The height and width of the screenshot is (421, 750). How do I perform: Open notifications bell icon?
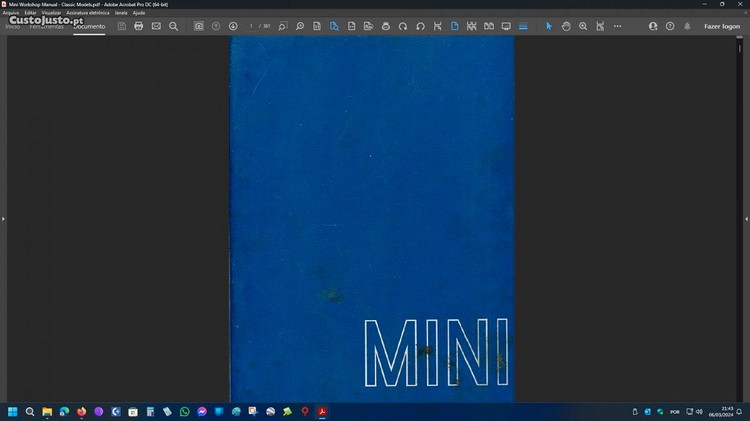(x=687, y=26)
